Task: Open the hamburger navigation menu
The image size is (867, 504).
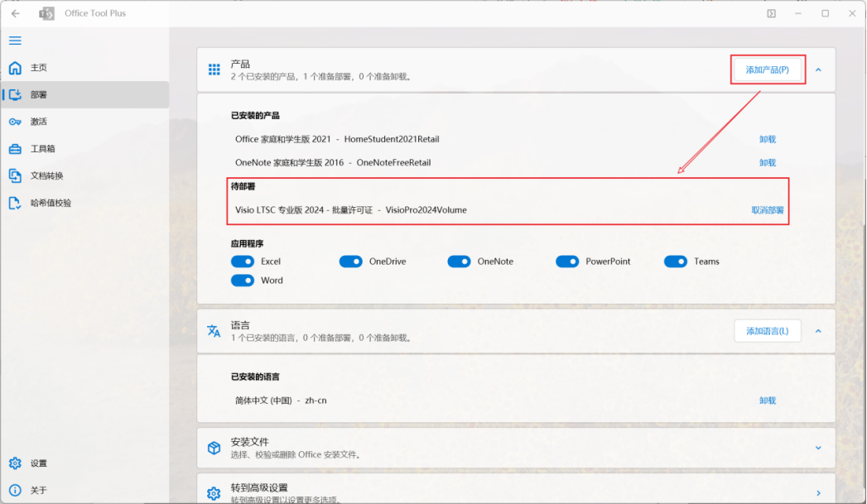Action: coord(15,41)
